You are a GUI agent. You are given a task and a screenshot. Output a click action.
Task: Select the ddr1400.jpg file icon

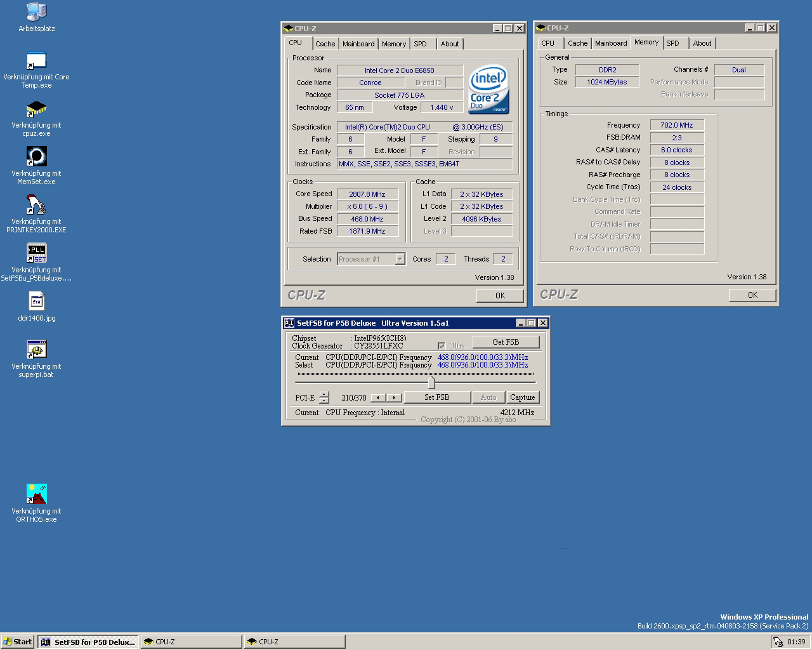(x=36, y=302)
